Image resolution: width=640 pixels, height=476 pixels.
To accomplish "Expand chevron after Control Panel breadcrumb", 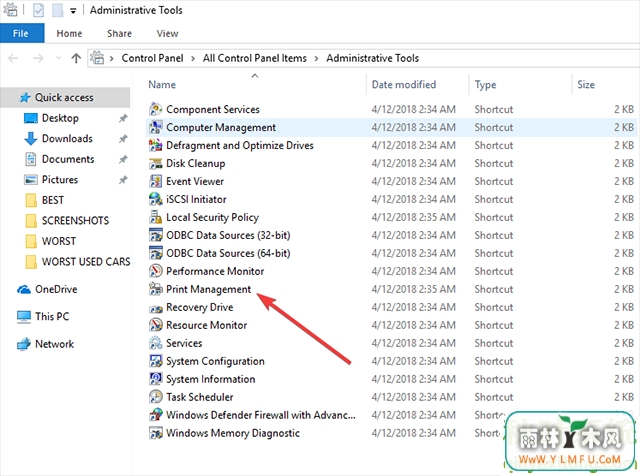I will coord(193,59).
